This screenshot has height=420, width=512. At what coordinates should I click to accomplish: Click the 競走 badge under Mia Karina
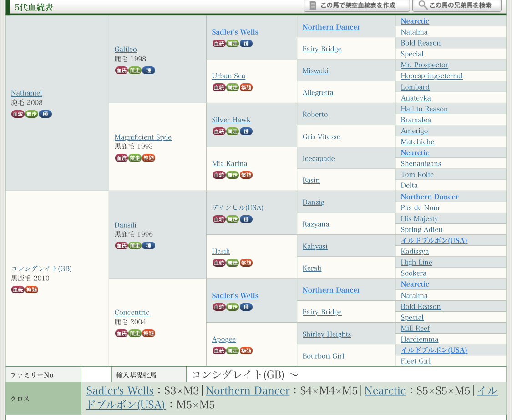click(233, 175)
